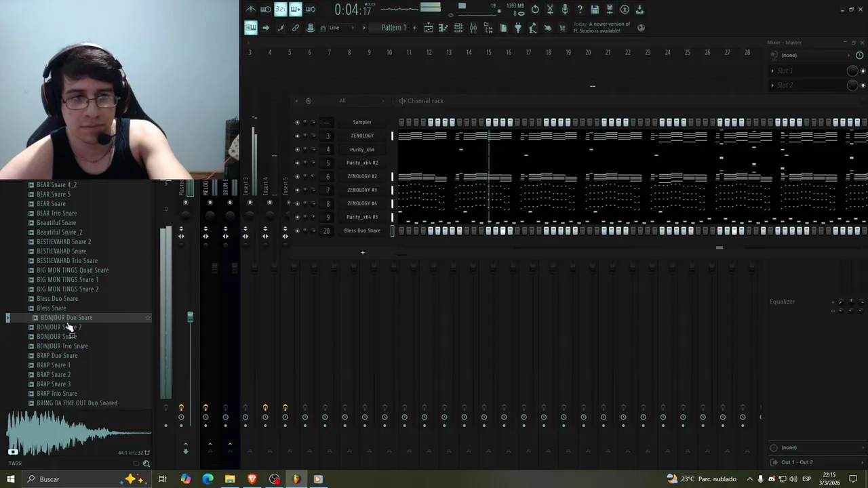Toggle the metronome icon
This screenshot has width=868, height=488.
tap(251, 9)
